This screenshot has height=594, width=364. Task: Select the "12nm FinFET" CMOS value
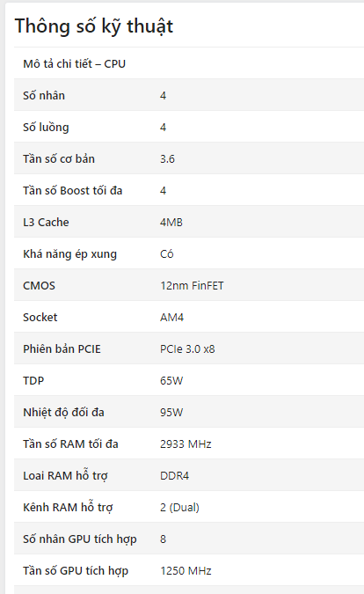(192, 286)
